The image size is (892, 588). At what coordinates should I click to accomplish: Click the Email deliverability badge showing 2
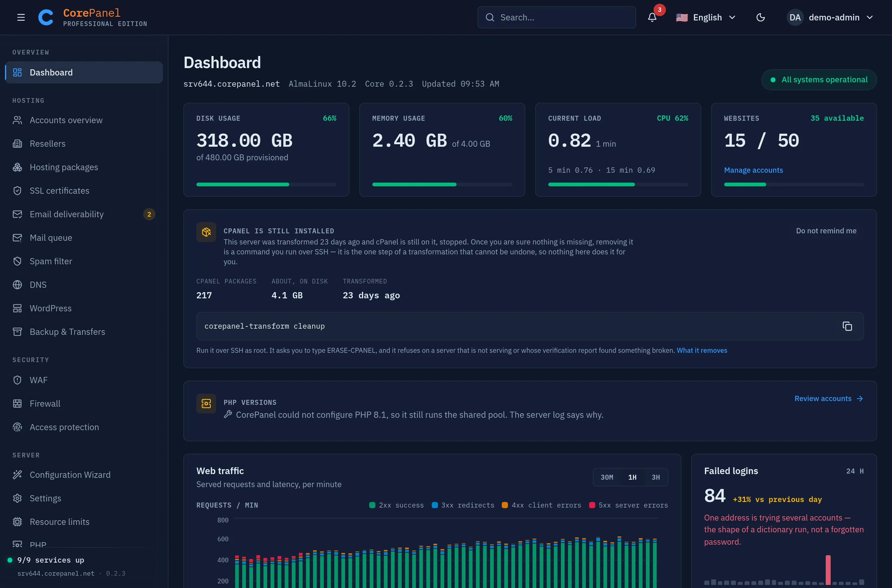(149, 214)
